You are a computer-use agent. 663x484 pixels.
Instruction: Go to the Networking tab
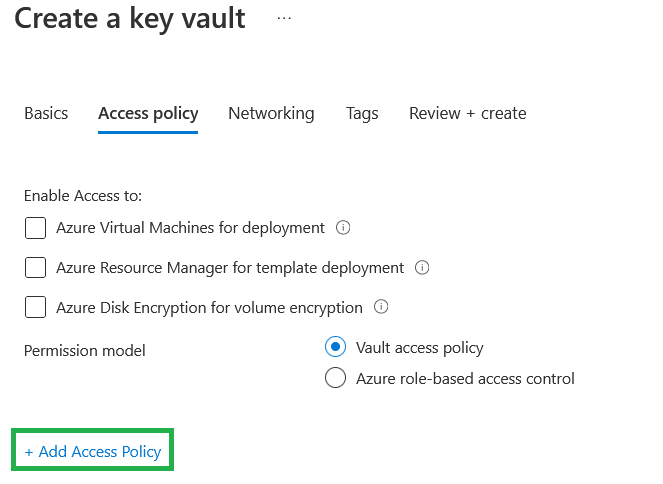click(271, 113)
